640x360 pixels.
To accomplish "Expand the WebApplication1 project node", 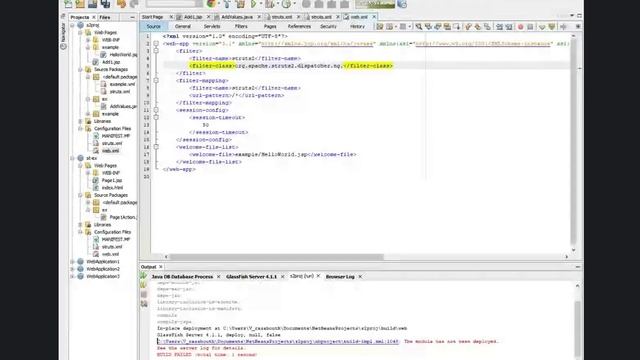I will pos(73,262).
